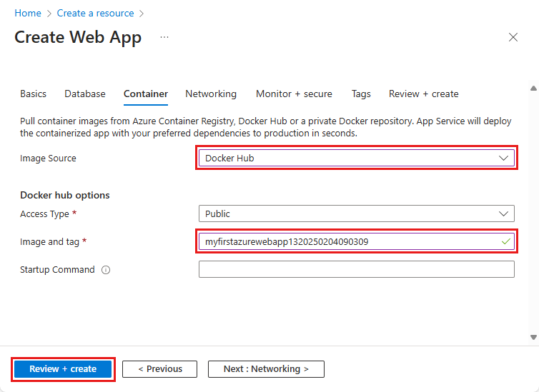Switch to the Basics tab
The image size is (539, 392).
[33, 94]
